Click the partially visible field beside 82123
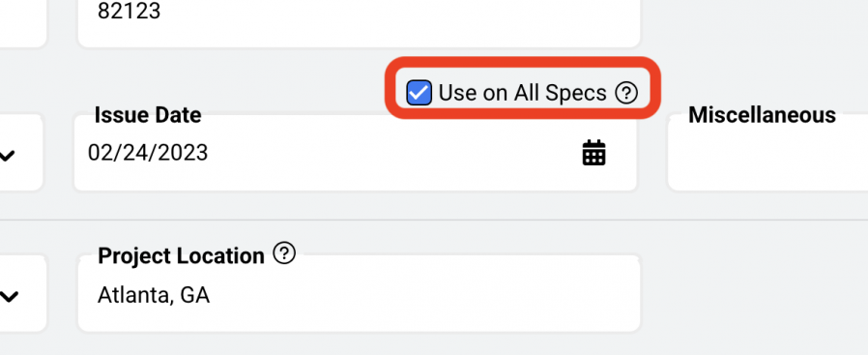 [22, 22]
